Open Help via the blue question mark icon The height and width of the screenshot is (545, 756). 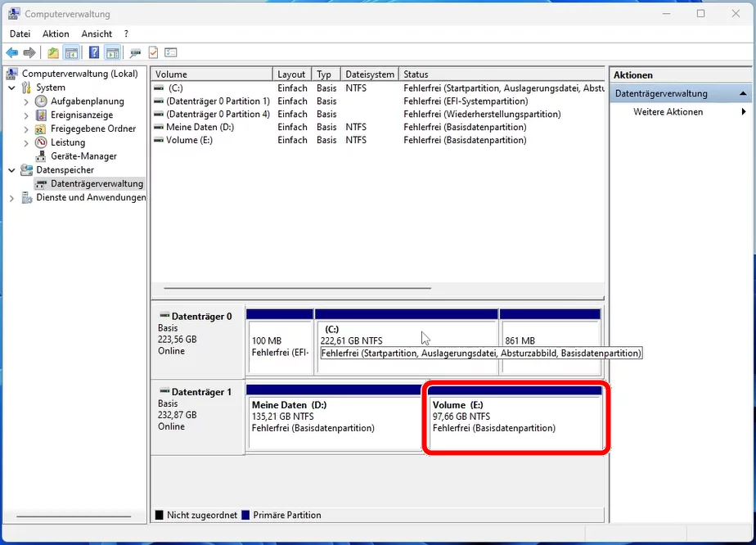(94, 52)
